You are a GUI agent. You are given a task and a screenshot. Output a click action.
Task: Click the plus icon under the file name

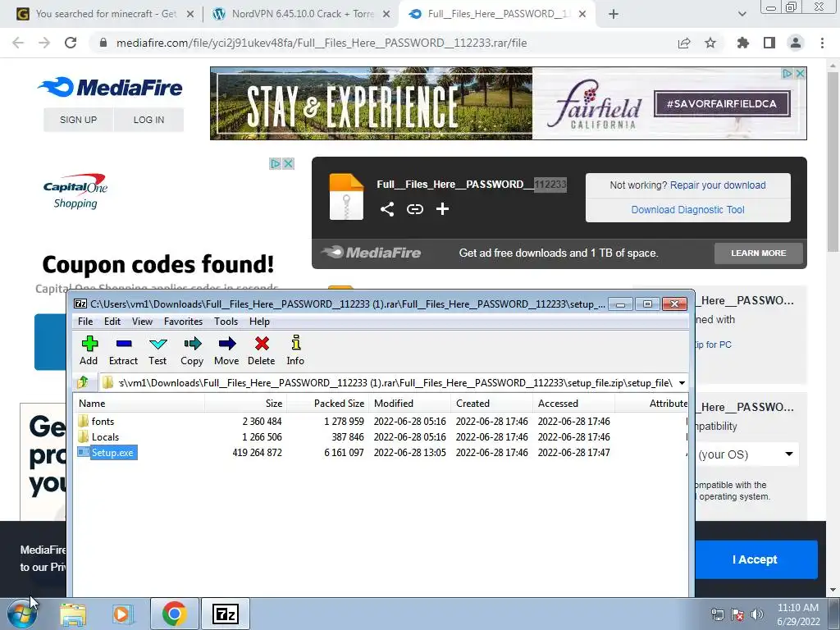point(442,209)
